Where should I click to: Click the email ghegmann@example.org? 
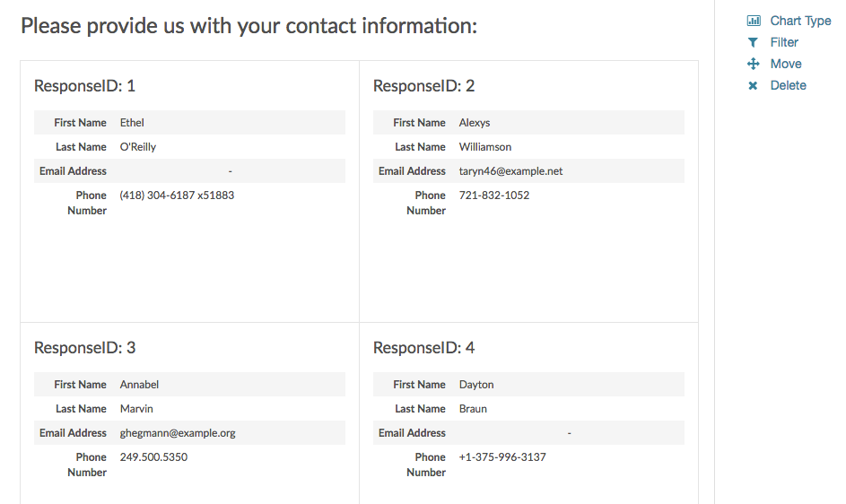(178, 433)
